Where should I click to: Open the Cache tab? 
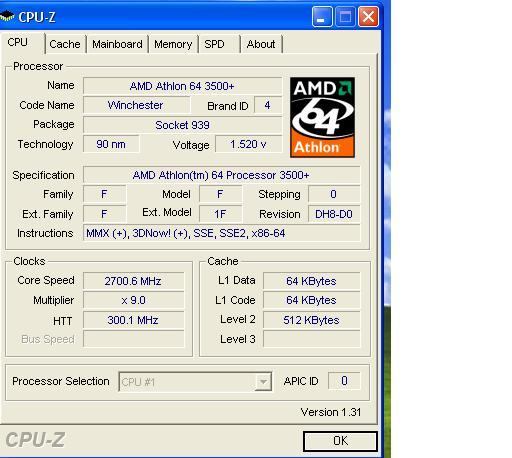pos(65,44)
